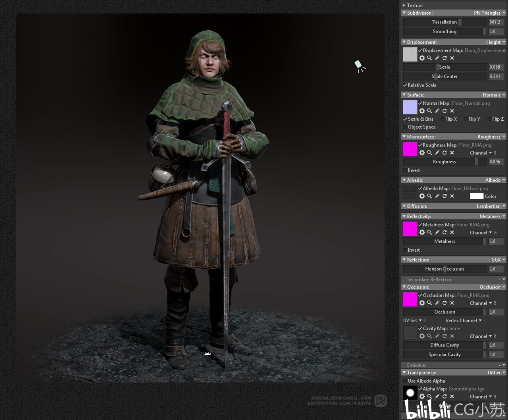The width and height of the screenshot is (508, 420).
Task: Enable the Object Space checkbox
Action: (405, 127)
